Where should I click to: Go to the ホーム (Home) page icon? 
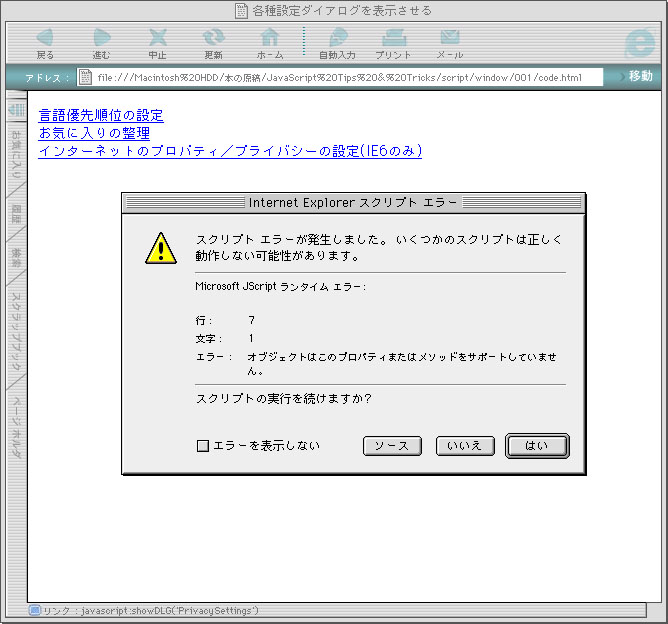click(x=270, y=43)
